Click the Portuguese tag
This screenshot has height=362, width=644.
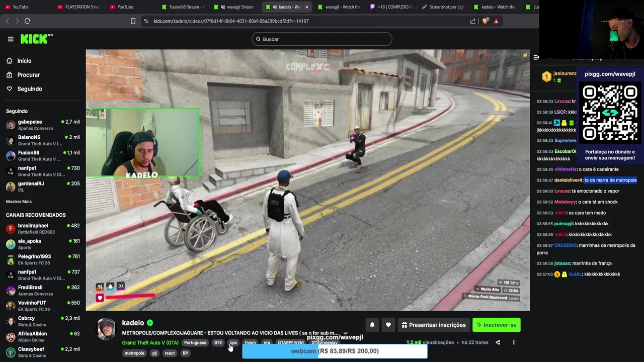point(195,343)
